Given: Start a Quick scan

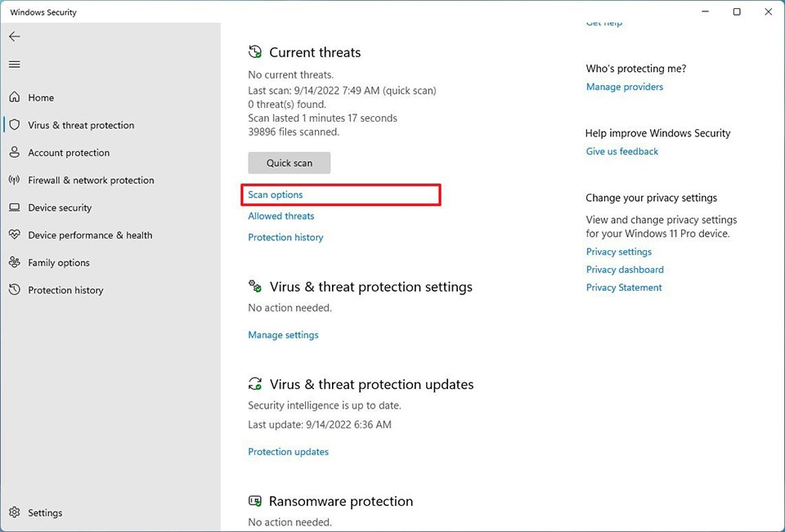Looking at the screenshot, I should click(x=289, y=162).
